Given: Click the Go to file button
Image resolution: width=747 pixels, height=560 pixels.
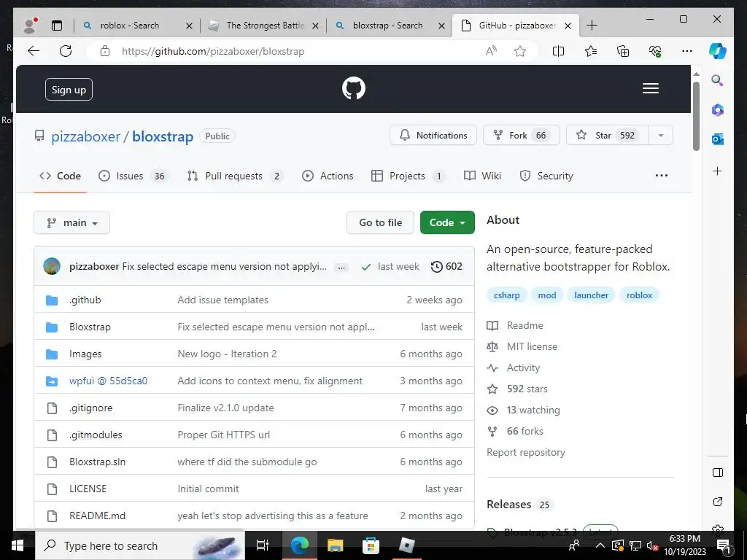Looking at the screenshot, I should tap(380, 222).
